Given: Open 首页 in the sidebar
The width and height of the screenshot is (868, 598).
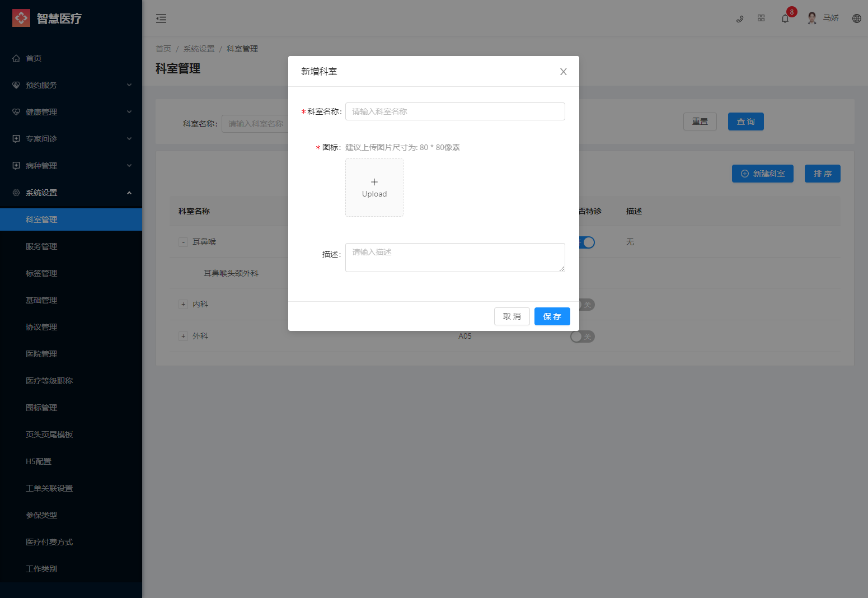Looking at the screenshot, I should pos(71,58).
